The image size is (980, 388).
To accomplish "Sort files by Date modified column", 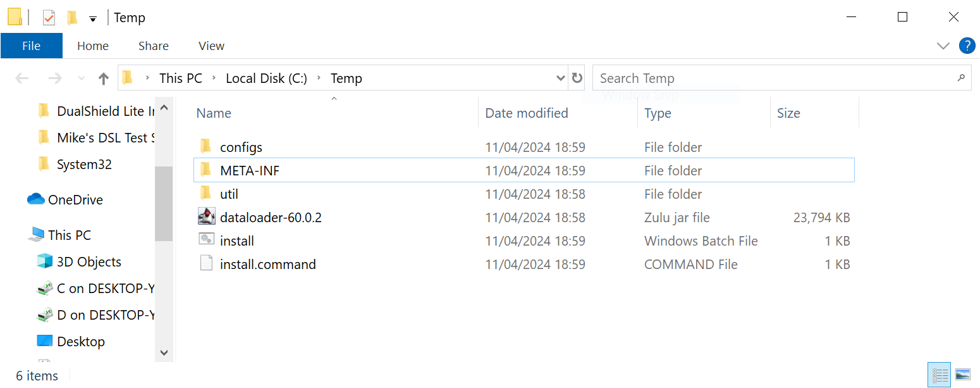I will coord(526,113).
